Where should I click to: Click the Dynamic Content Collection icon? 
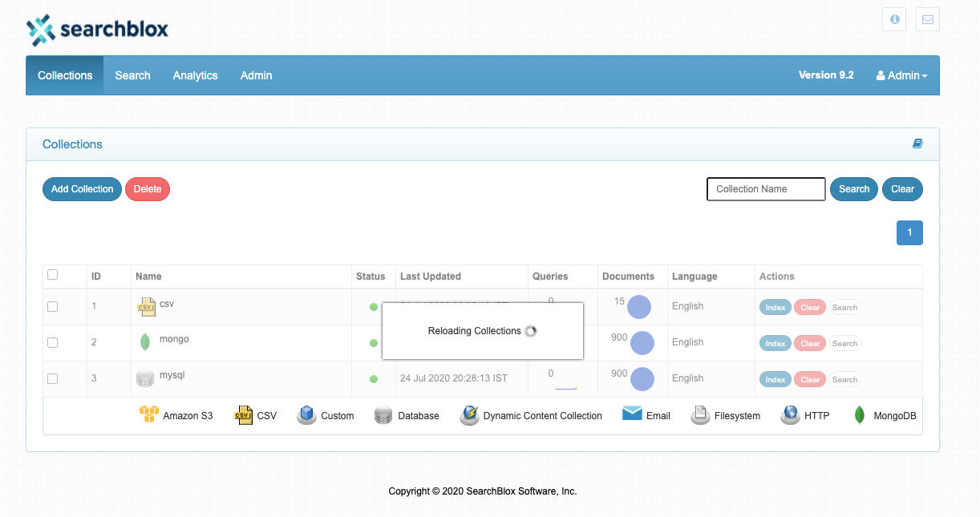pyautogui.click(x=469, y=415)
